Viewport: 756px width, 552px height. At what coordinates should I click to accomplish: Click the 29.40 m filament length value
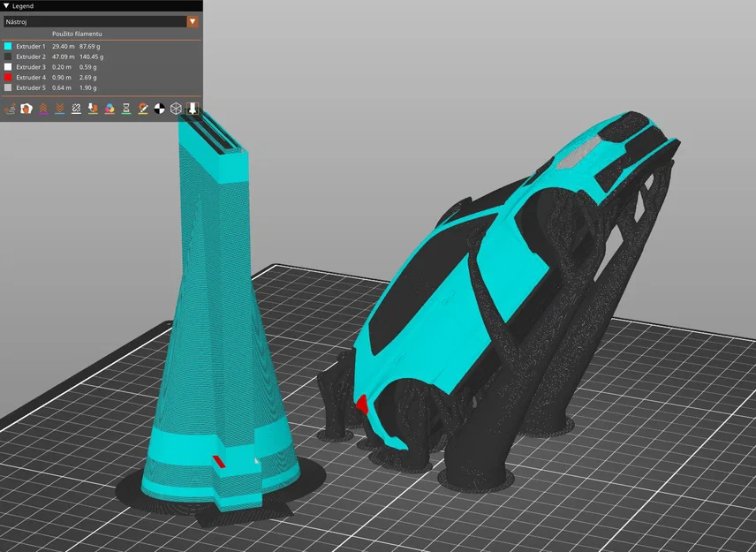pos(64,46)
